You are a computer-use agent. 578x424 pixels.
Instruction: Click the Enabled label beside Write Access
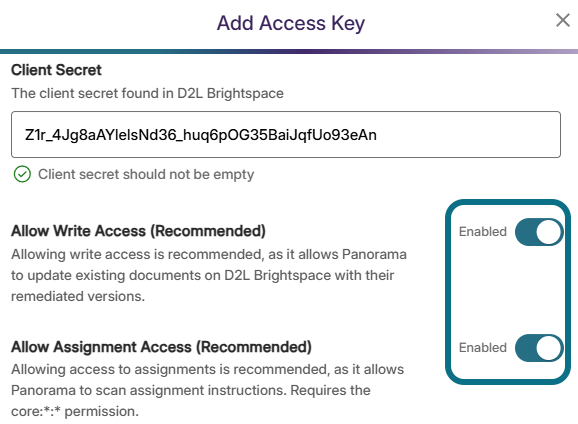[x=483, y=232]
